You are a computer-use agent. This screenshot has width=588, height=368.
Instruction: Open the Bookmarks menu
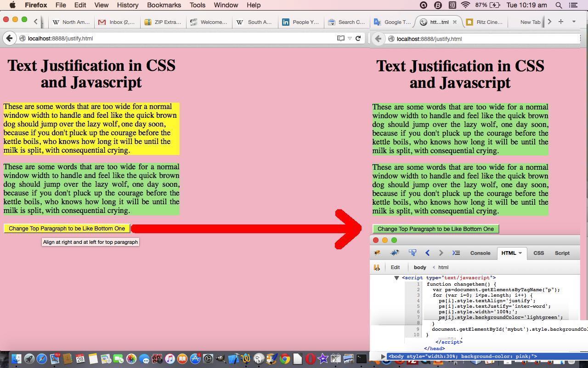(x=164, y=5)
